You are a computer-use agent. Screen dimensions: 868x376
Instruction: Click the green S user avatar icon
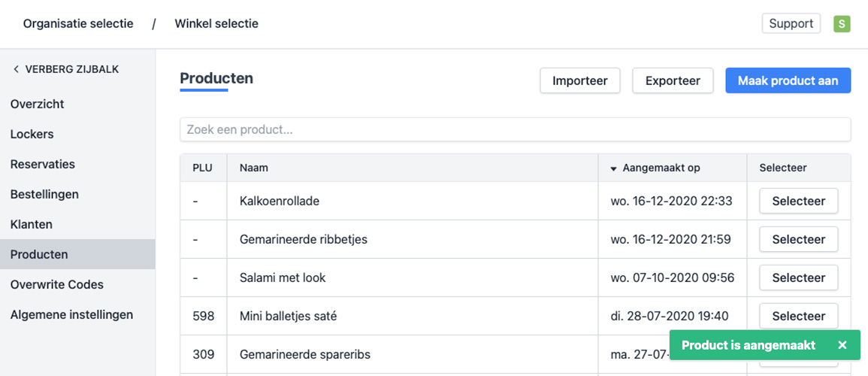[x=842, y=24]
